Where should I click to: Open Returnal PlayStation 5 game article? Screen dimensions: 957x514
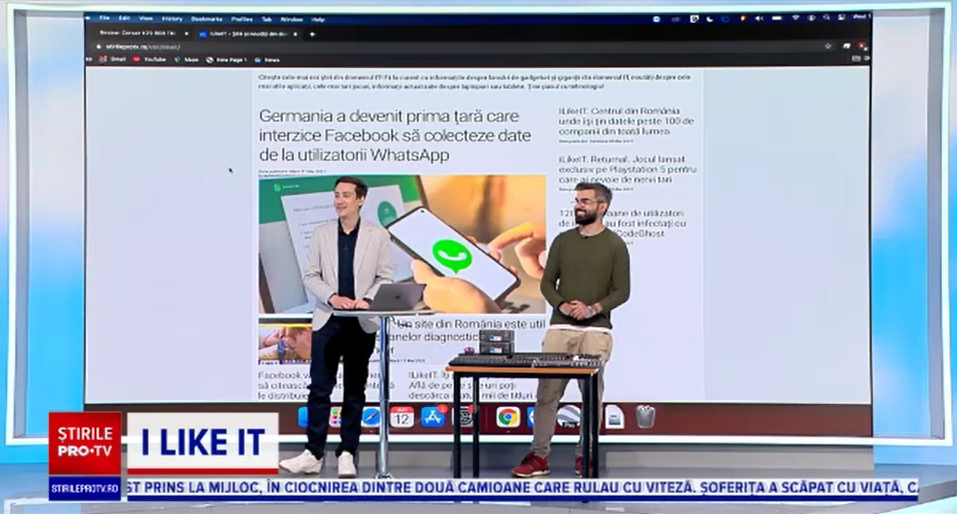622,171
